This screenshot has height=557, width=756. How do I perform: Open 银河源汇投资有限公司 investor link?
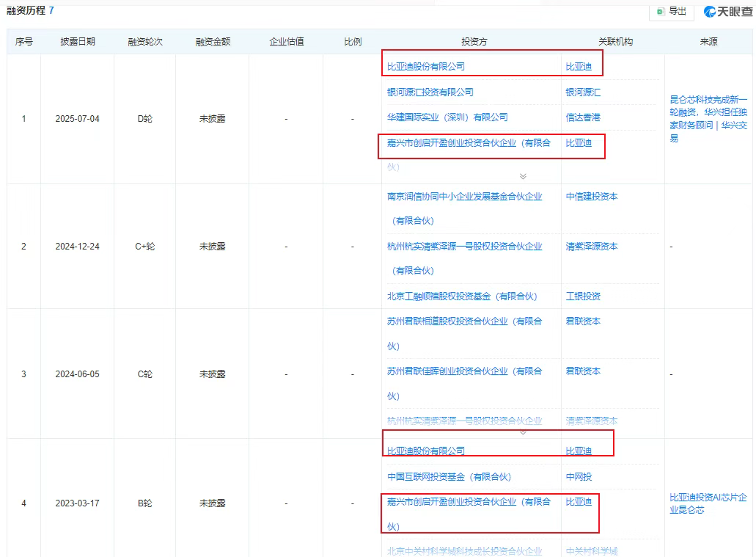[x=430, y=92]
